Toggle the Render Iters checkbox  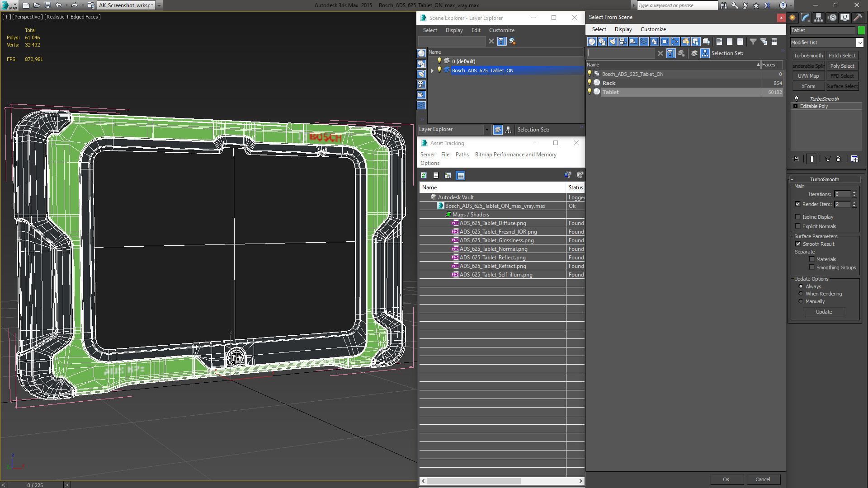coord(798,204)
